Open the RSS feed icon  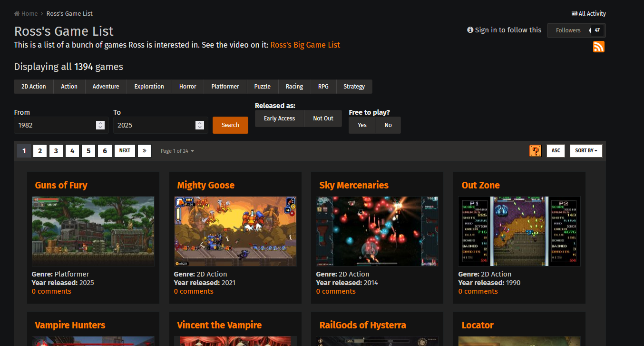pos(599,47)
